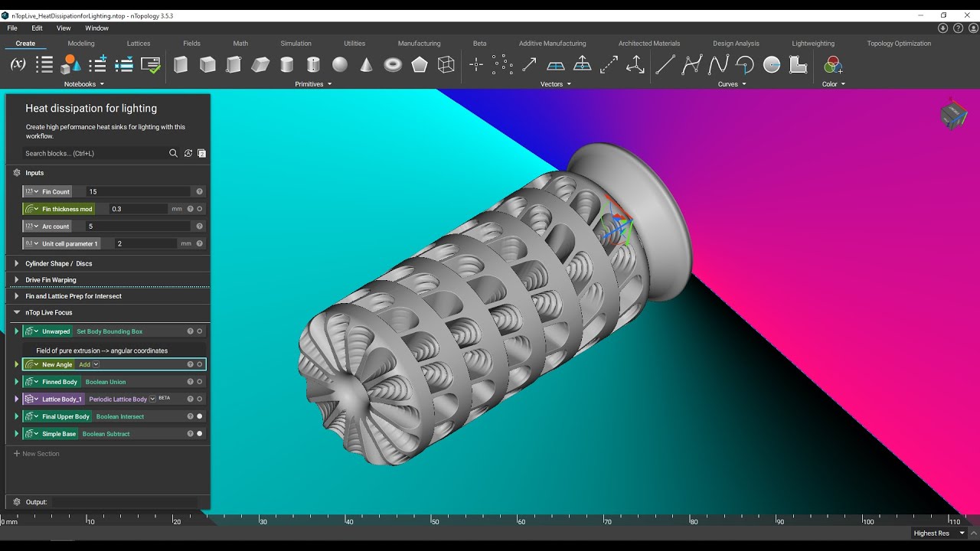Open the Highest Res resolution dropdown
The width and height of the screenshot is (980, 551).
[938, 533]
